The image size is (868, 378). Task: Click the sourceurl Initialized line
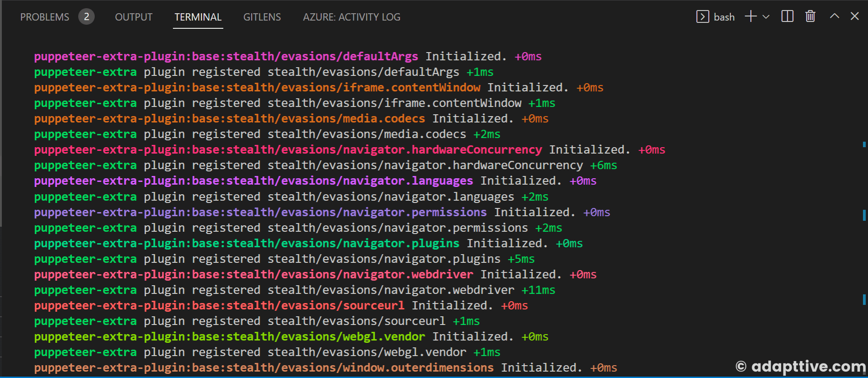pos(281,306)
